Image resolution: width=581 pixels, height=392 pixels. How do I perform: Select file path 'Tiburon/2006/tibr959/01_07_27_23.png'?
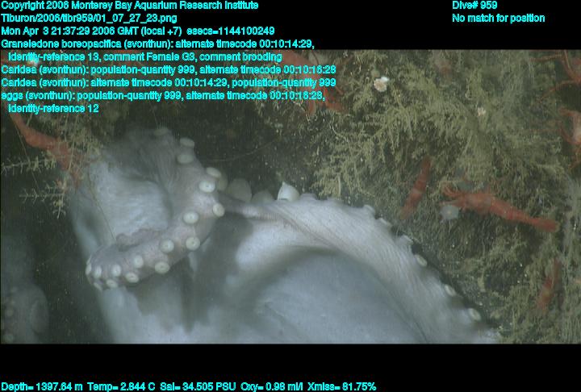(89, 19)
